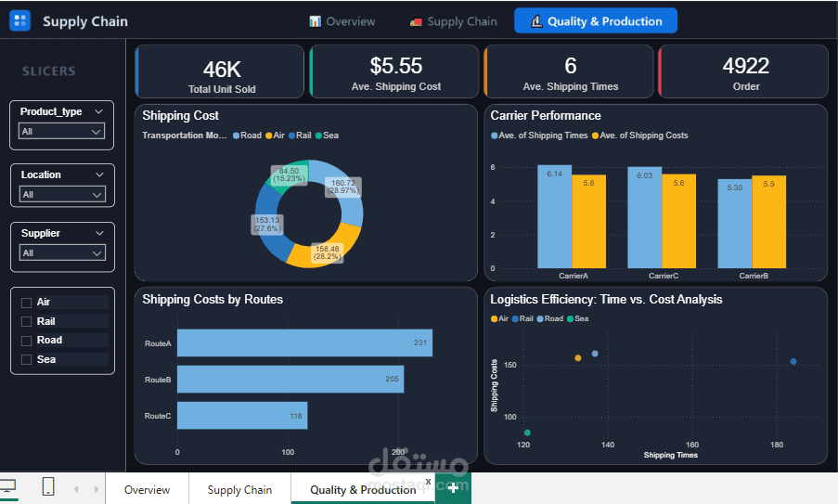Image resolution: width=838 pixels, height=504 pixels.
Task: Open the Overview page tab at bottom
Action: tap(147, 489)
